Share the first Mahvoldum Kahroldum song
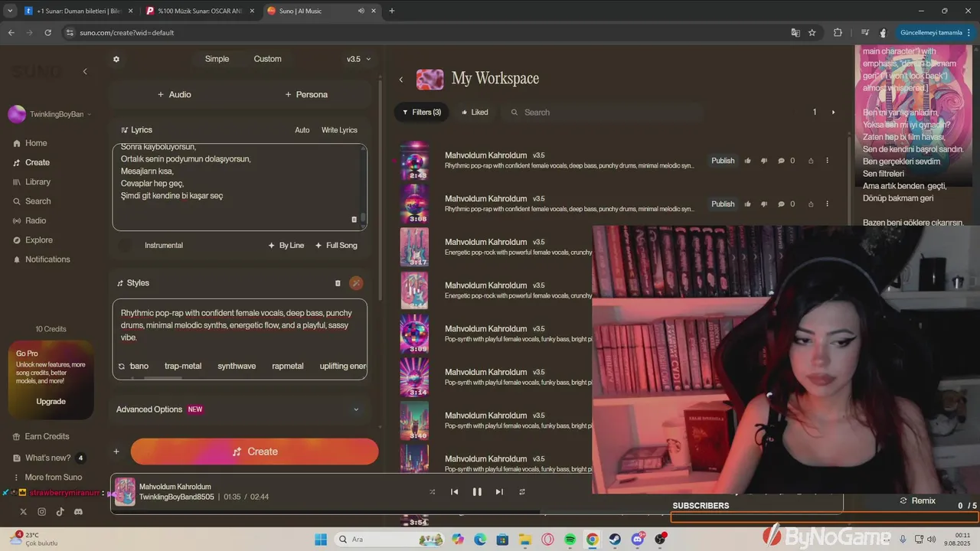Image resolution: width=980 pixels, height=551 pixels. (x=811, y=161)
